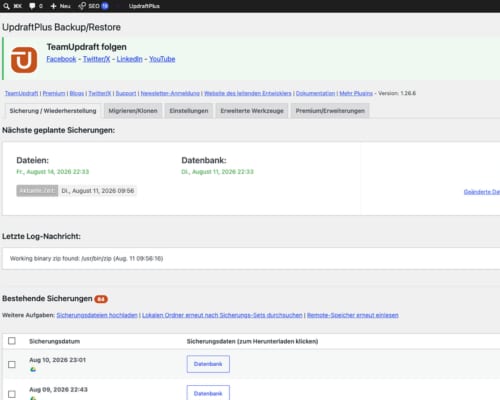Click the current time Di., August 11, 2026 09:56
Viewport: 500px width, 400px height.
tap(98, 191)
